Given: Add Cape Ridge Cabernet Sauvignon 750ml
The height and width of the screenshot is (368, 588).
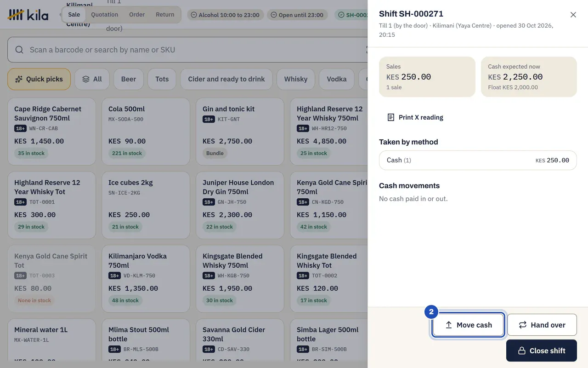Looking at the screenshot, I should (51, 132).
